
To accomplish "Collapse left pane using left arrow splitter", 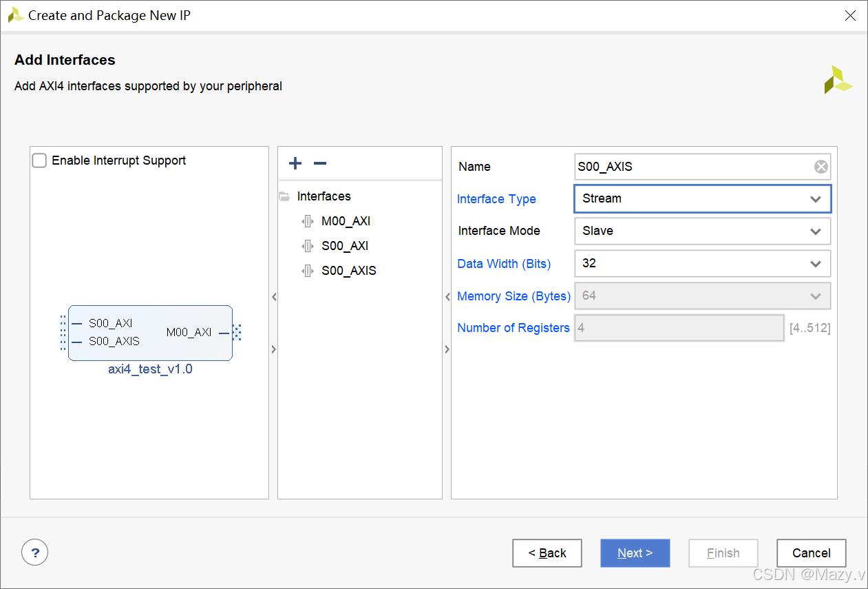I will 273,297.
